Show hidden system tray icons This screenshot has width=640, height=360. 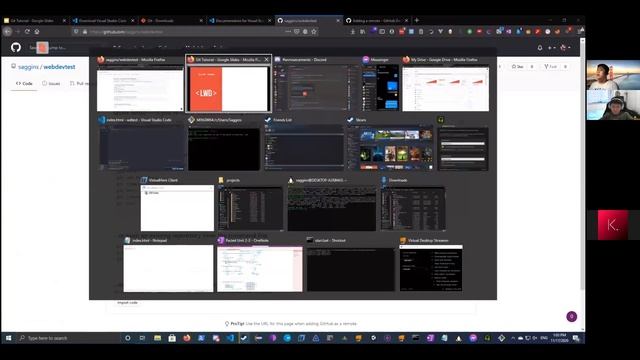pyautogui.click(x=513, y=338)
